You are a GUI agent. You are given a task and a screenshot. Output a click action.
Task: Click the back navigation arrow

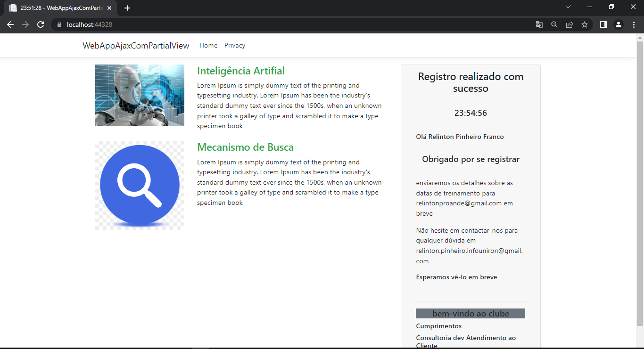10,24
